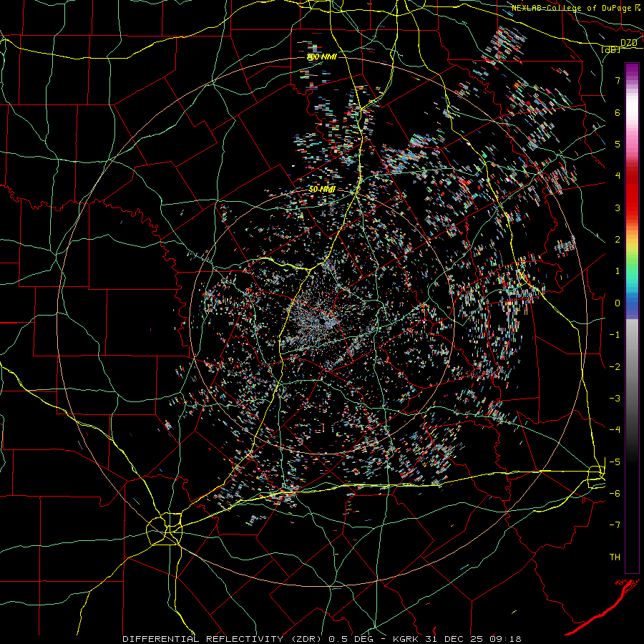Click the -4 value on color scale
Image resolution: width=644 pixels, height=644 pixels.
pos(615,429)
